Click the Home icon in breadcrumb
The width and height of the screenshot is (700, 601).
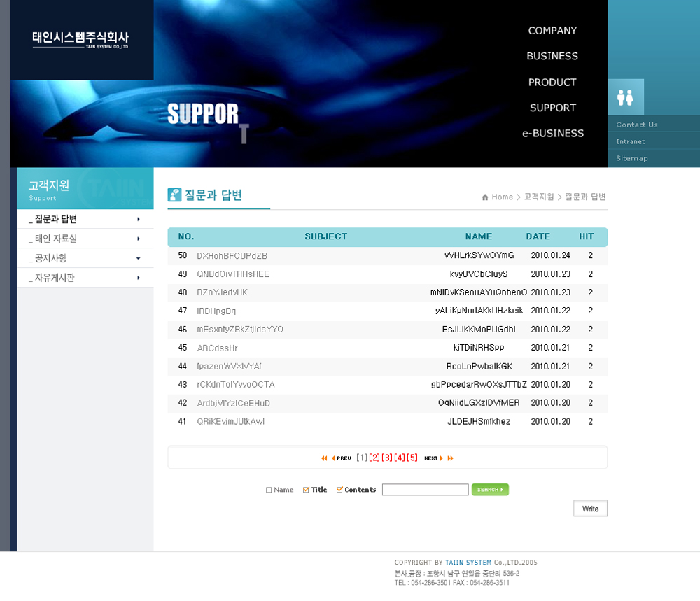pyautogui.click(x=485, y=197)
